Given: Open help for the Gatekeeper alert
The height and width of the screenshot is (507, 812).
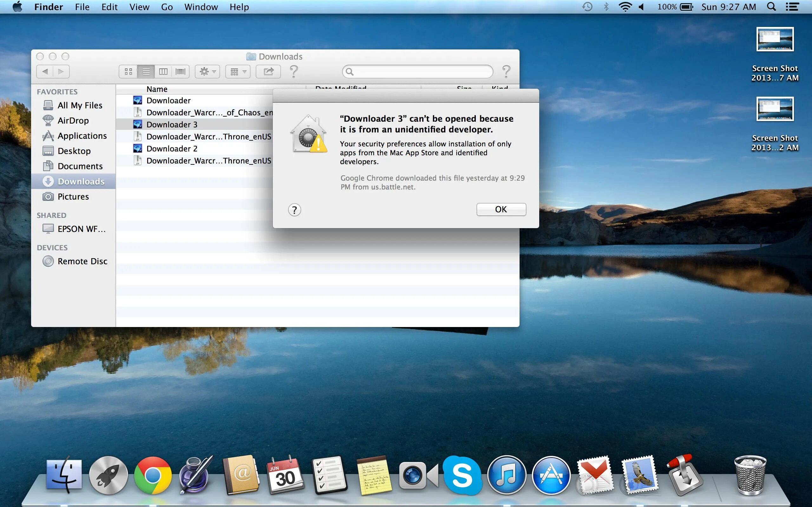Looking at the screenshot, I should point(294,210).
